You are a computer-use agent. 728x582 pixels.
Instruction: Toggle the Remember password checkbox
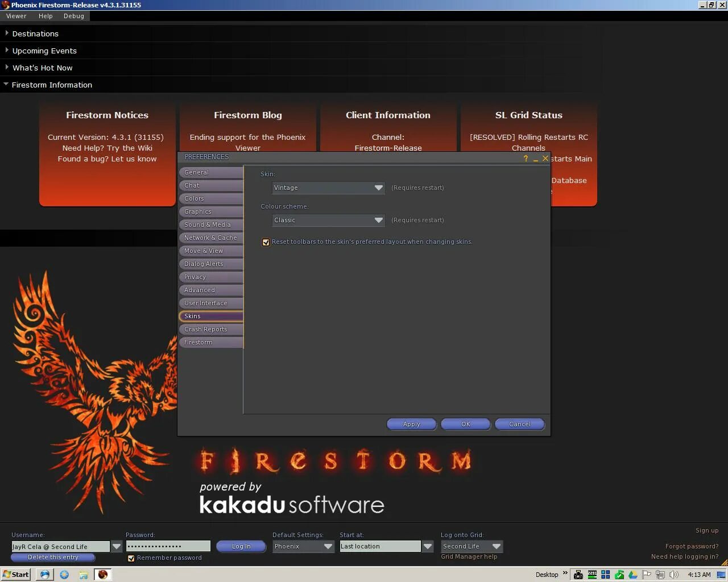click(131, 558)
